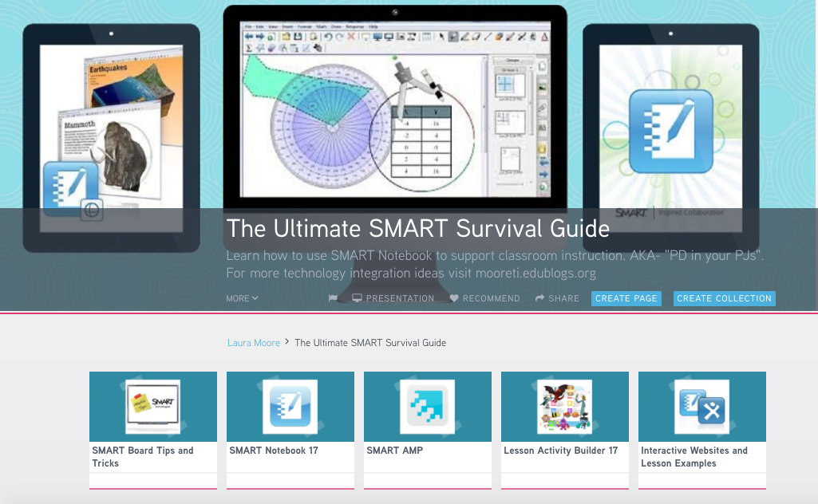Open the Lesson Activity Builder 17 thumbnail
818x504 pixels.
click(x=564, y=407)
